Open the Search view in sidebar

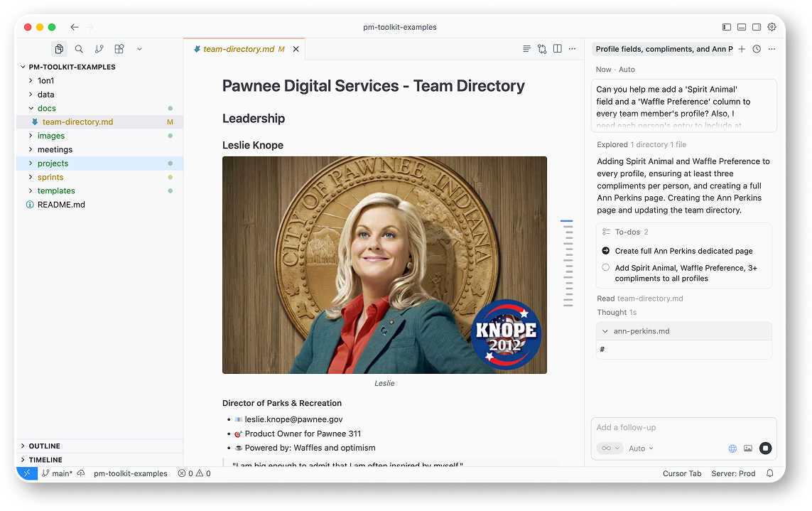79,49
